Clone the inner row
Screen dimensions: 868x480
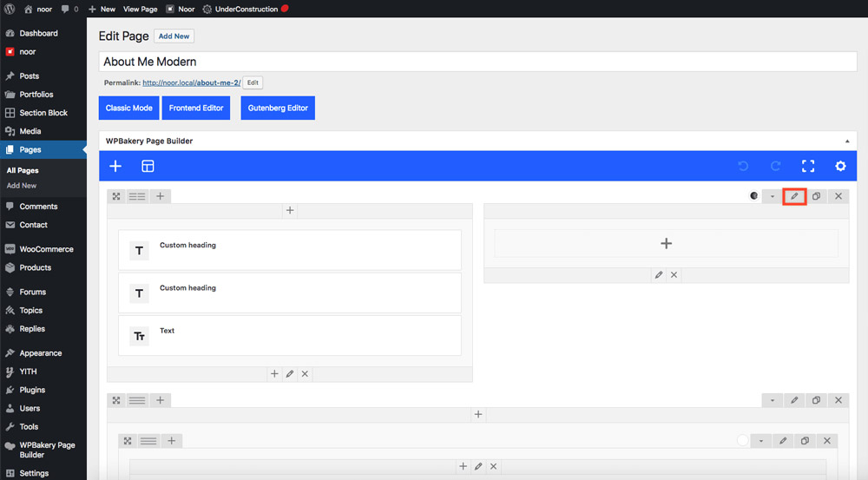click(805, 441)
